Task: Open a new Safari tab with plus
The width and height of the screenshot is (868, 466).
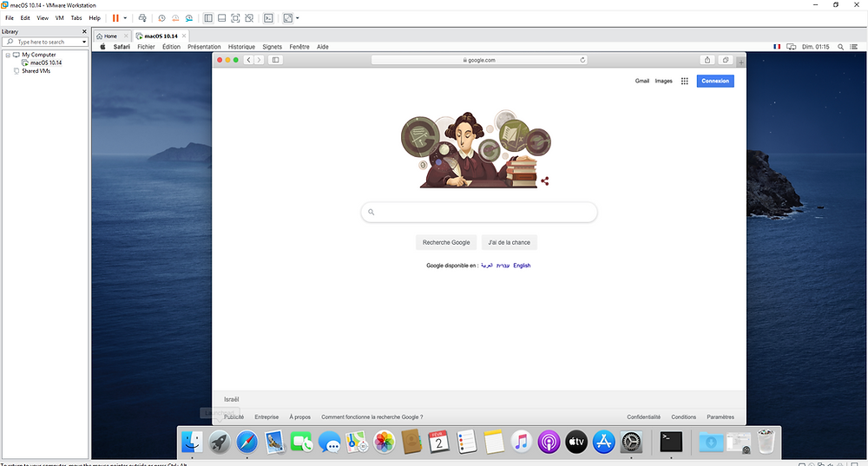Action: point(741,62)
